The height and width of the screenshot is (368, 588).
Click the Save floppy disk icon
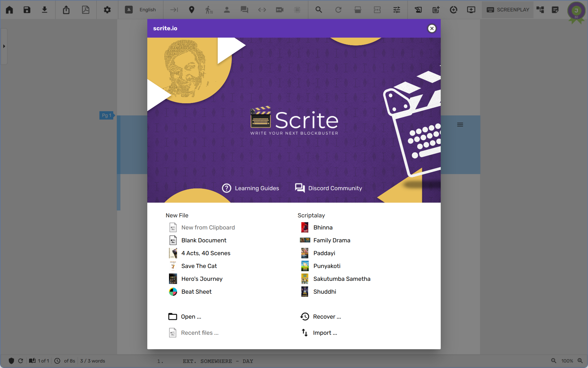point(27,10)
